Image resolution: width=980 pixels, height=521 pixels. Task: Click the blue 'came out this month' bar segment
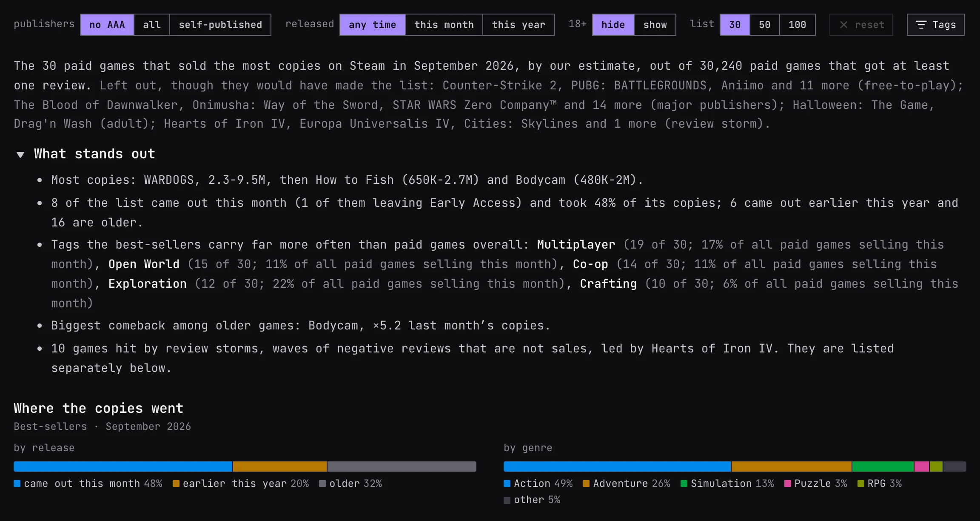123,467
